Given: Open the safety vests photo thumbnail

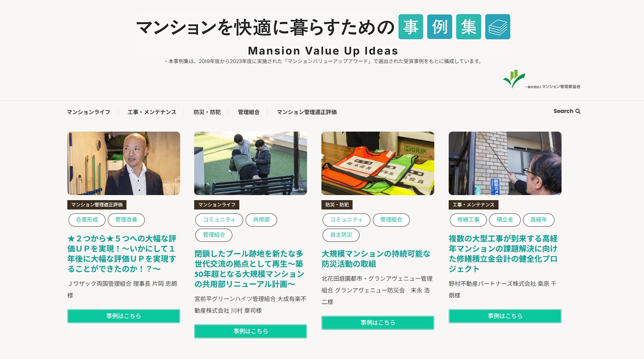Looking at the screenshot, I should 378,163.
